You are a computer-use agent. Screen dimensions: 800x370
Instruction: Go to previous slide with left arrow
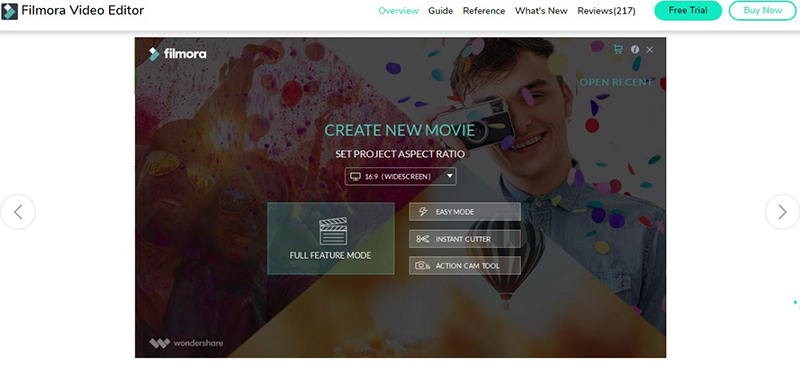coord(18,212)
